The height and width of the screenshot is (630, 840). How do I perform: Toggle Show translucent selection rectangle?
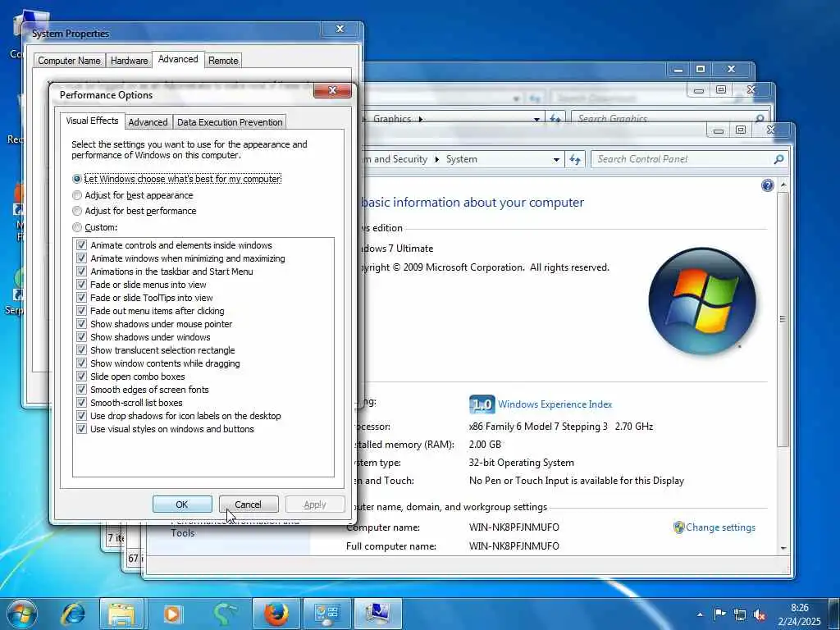81,350
